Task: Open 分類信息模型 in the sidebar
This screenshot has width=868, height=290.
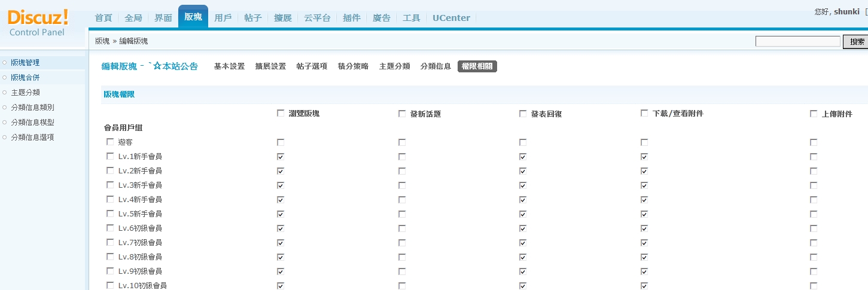Action: tap(33, 123)
